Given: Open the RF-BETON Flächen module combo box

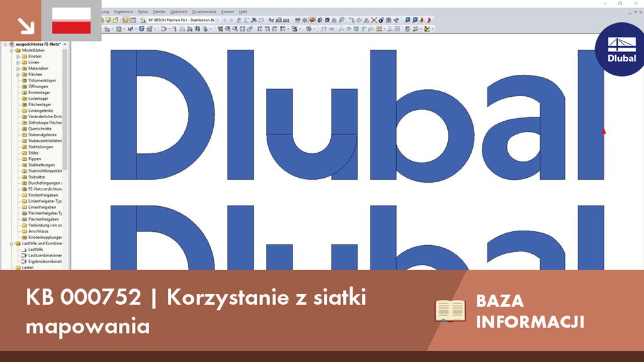Looking at the screenshot, I should point(184,20).
